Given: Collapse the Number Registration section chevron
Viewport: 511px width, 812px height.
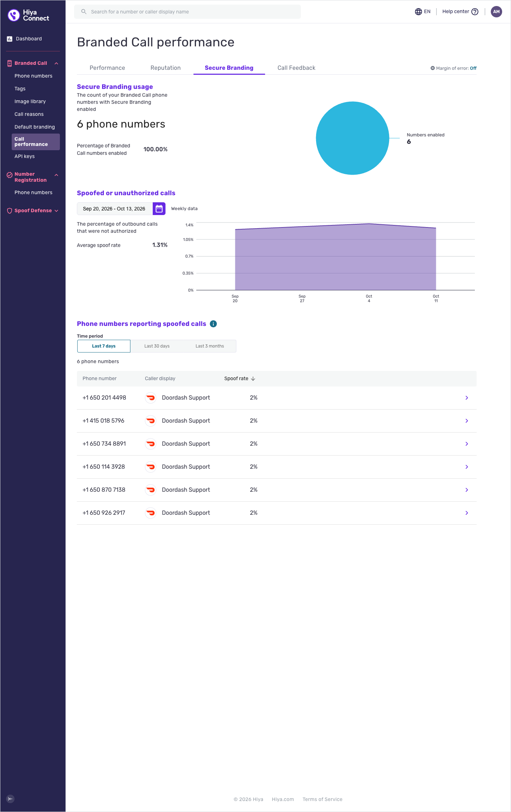Looking at the screenshot, I should pyautogui.click(x=56, y=175).
